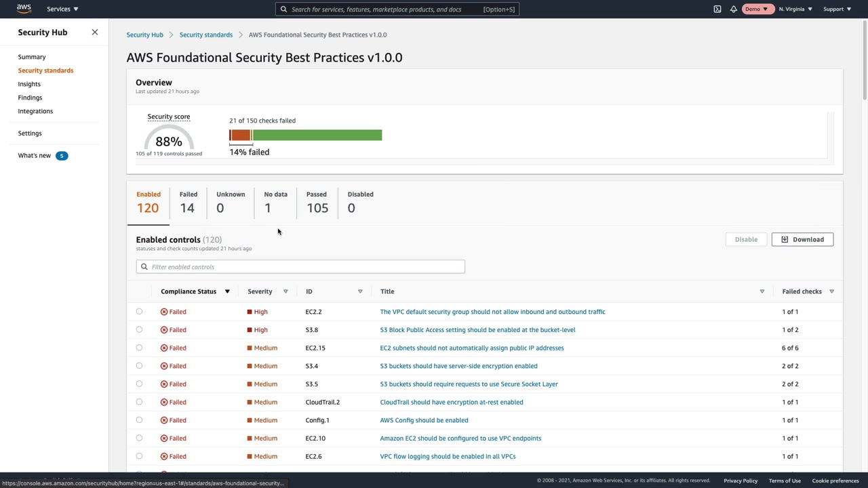Click the What's new badge count
Viewport: 868px width, 488px height.
coord(62,156)
